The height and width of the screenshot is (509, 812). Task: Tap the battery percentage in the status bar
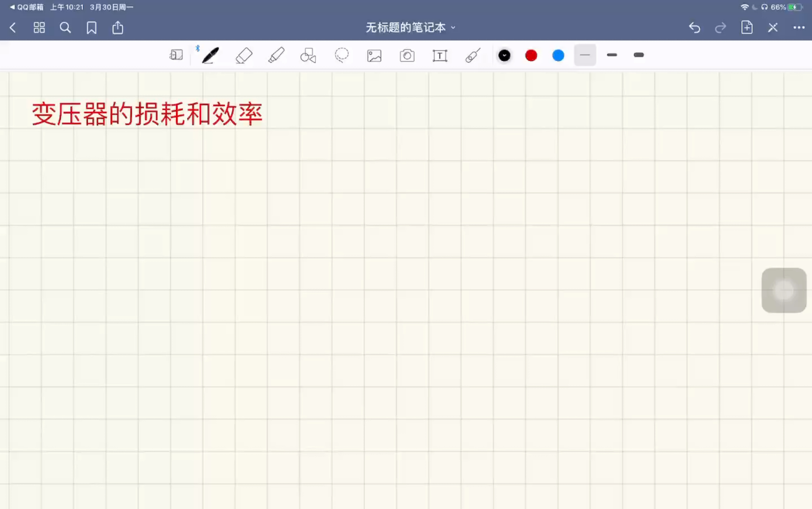[x=778, y=7]
